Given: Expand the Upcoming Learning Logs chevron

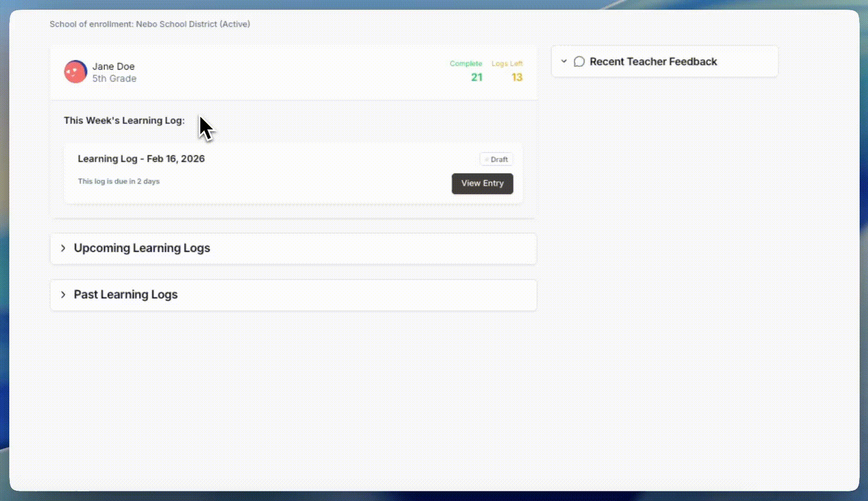Looking at the screenshot, I should pos(63,248).
